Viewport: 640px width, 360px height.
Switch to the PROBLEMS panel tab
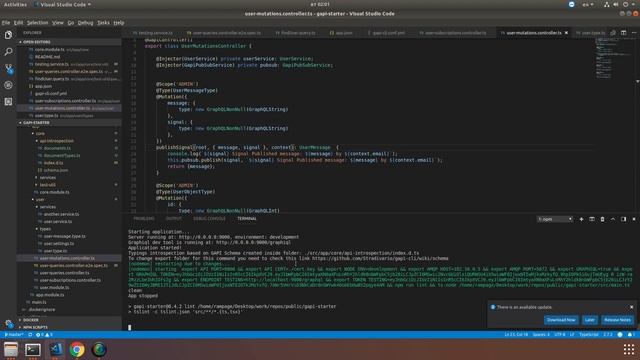(x=144, y=219)
